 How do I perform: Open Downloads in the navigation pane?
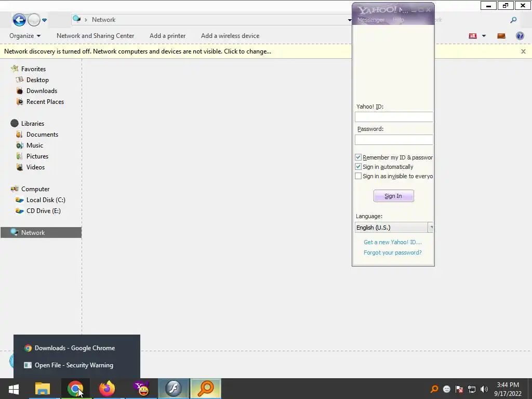(x=42, y=90)
